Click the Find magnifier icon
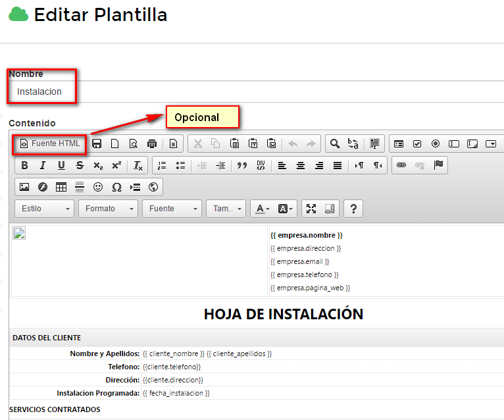Viewport: 504px width, 420px height. 335,144
